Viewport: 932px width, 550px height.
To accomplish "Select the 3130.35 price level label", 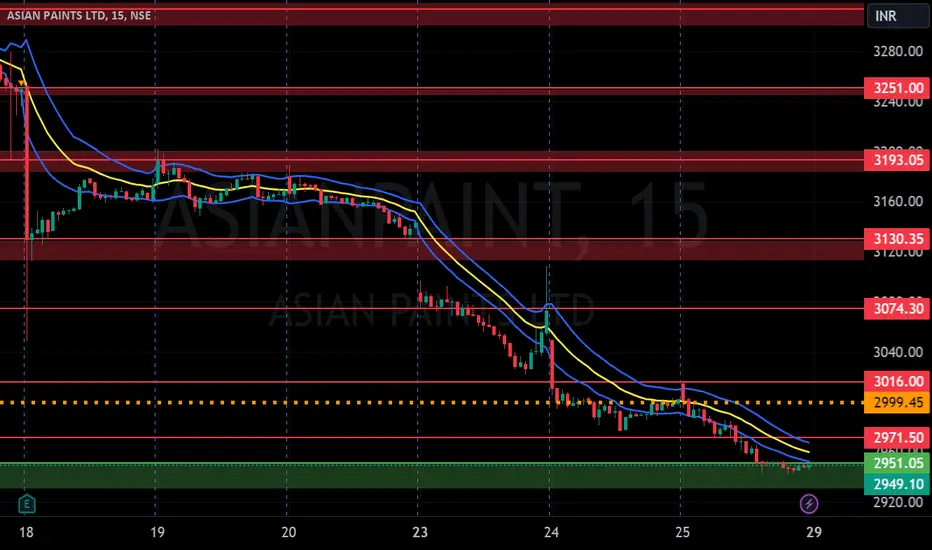I will click(x=898, y=239).
